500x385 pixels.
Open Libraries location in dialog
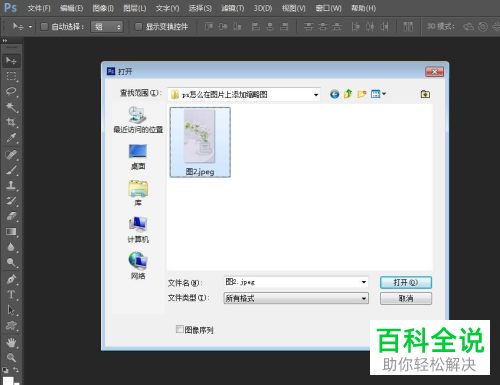[138, 193]
